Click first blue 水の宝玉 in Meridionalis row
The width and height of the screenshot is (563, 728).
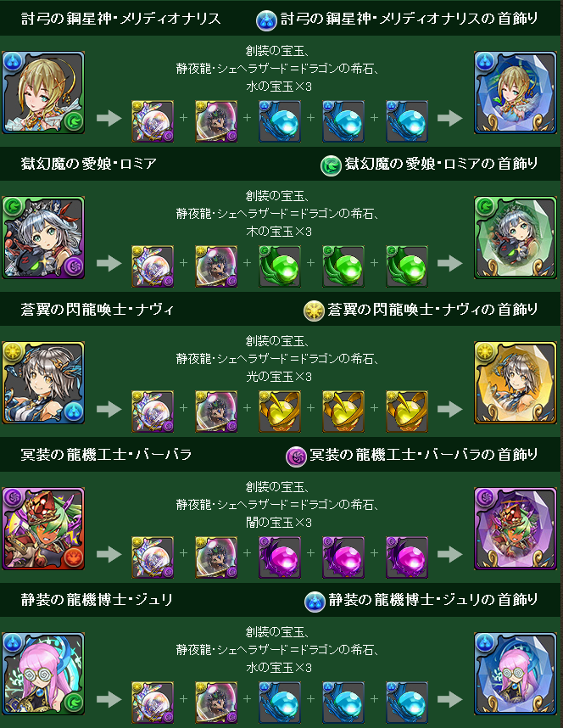(x=280, y=121)
